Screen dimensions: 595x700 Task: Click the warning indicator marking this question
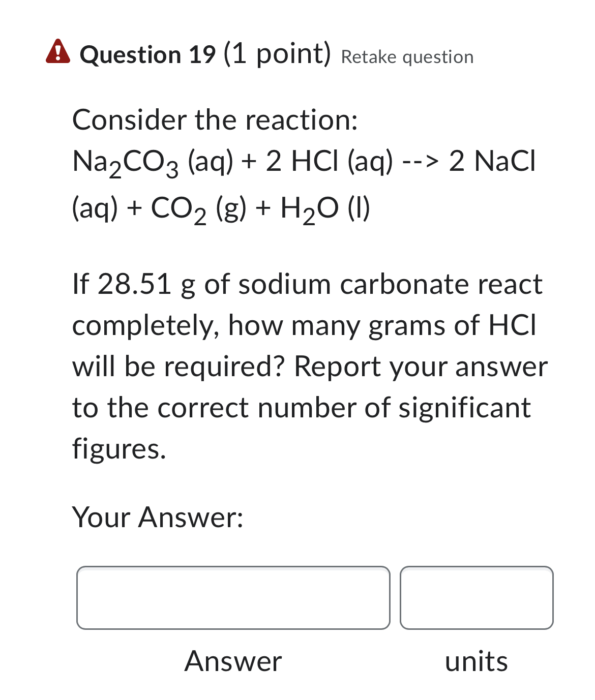coord(57,53)
